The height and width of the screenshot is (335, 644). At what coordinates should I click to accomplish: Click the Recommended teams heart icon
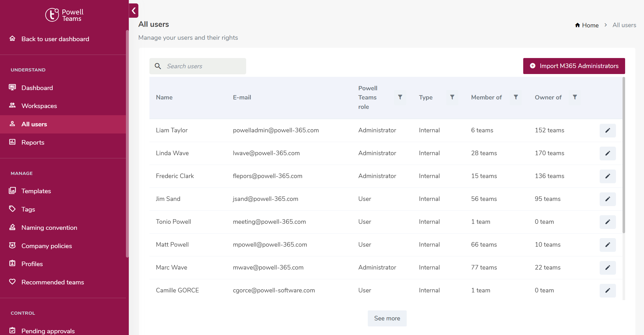tap(12, 282)
